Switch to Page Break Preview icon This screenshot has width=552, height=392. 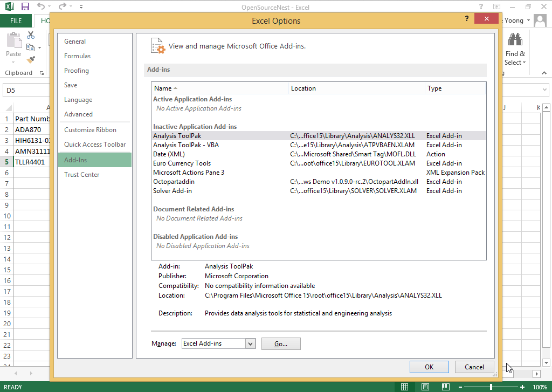446,387
